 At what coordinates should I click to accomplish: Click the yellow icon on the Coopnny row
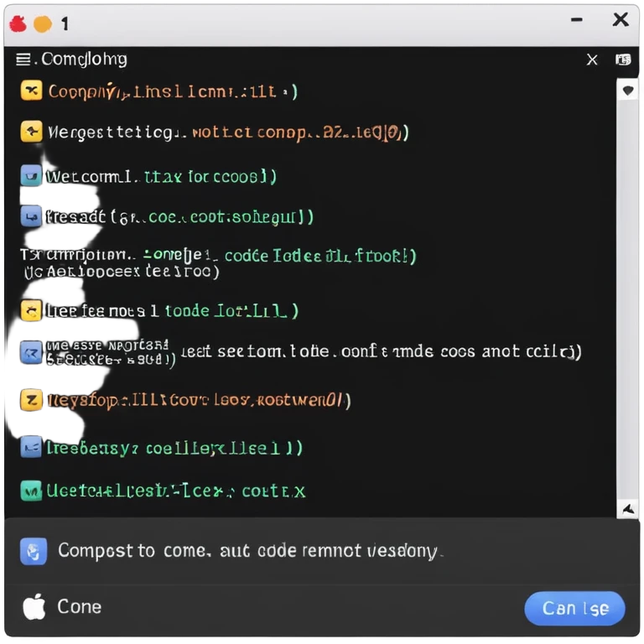pyautogui.click(x=31, y=91)
